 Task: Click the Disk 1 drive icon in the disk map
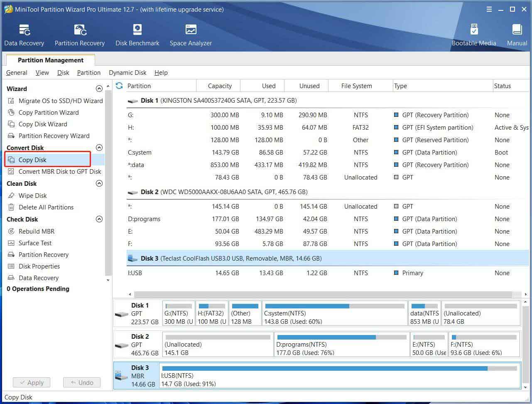click(x=122, y=314)
